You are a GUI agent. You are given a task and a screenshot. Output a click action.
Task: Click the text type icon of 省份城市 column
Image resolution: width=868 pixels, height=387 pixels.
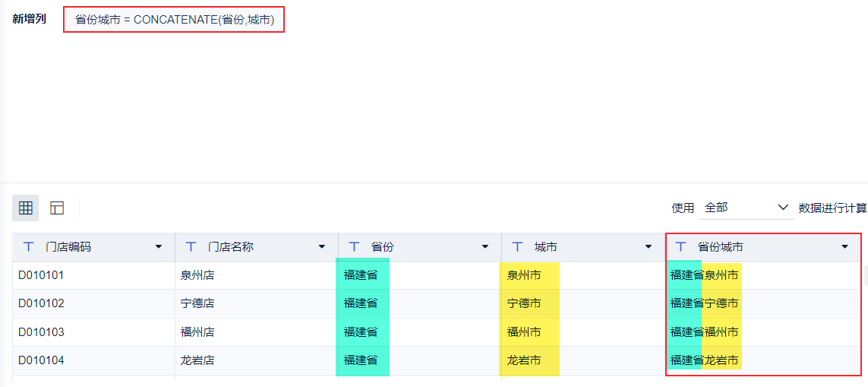pyautogui.click(x=681, y=247)
